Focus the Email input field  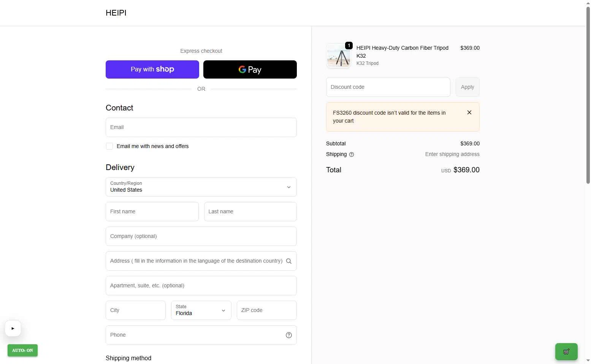[x=201, y=127]
